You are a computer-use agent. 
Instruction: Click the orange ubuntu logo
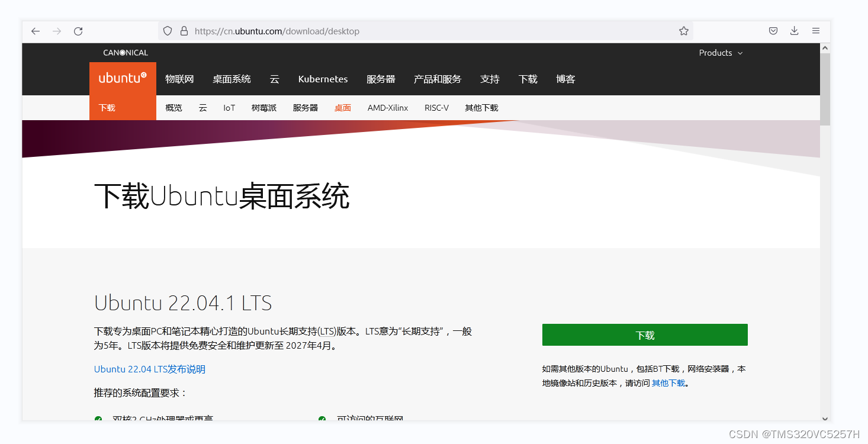pyautogui.click(x=123, y=79)
